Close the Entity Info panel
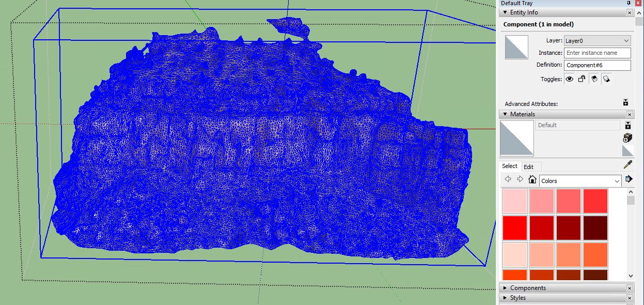This screenshot has height=305, width=644. click(x=630, y=12)
